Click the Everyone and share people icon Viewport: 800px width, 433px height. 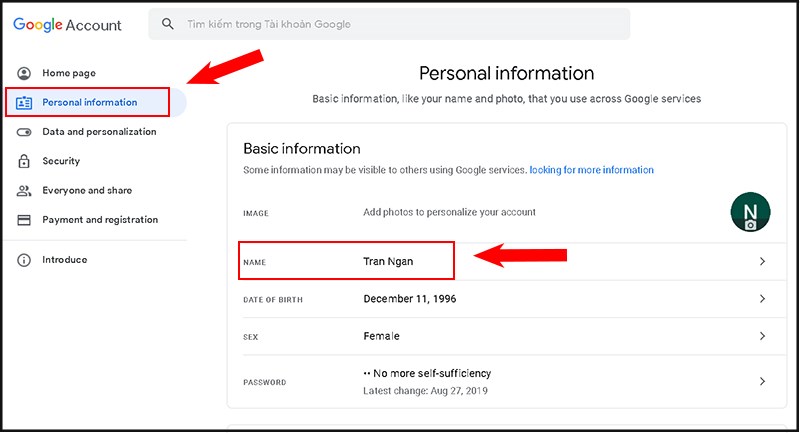coord(24,191)
